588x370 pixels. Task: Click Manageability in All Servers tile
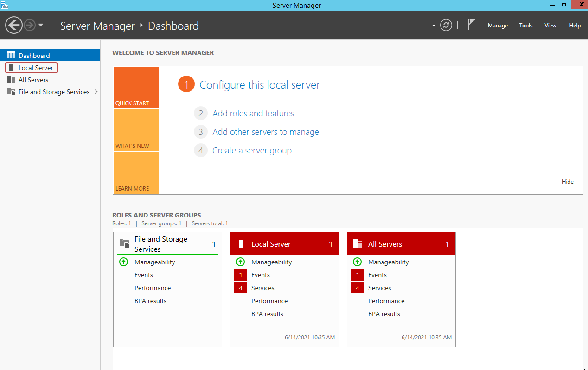click(x=389, y=262)
